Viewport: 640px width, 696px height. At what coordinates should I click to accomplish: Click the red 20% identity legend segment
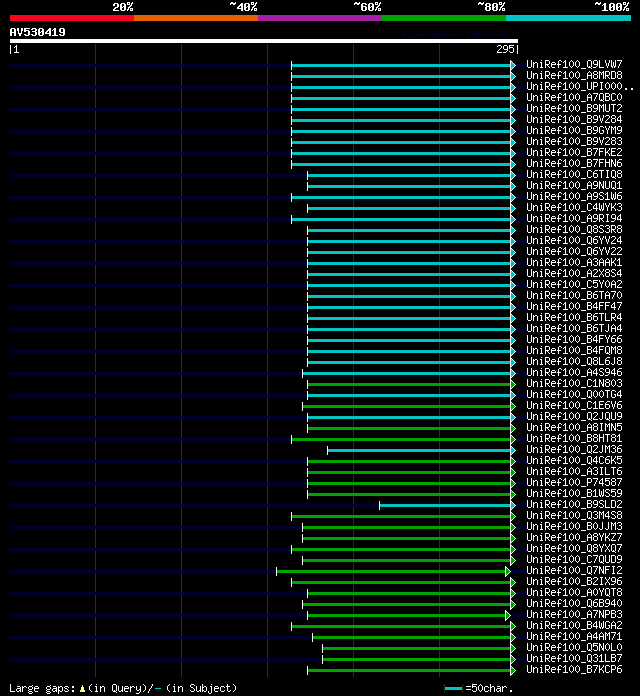point(72,18)
